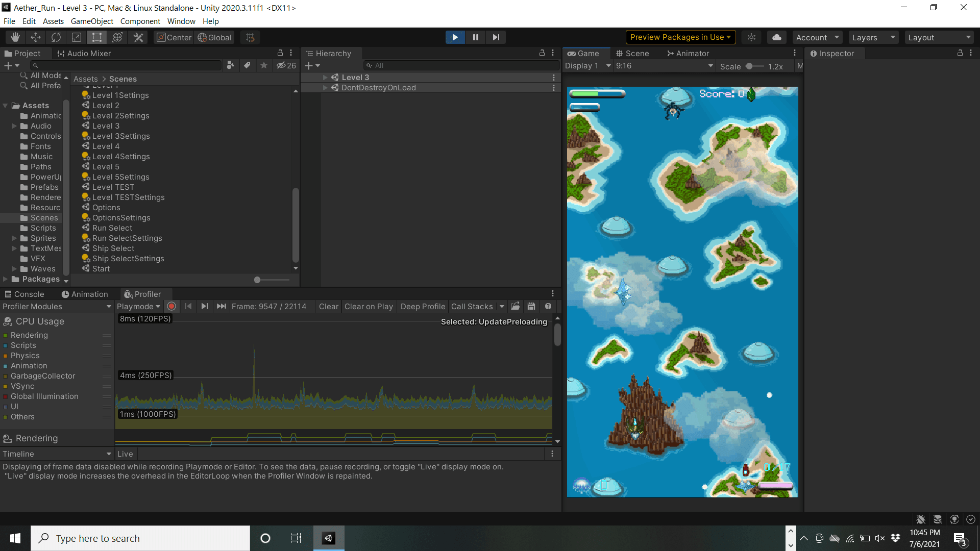The width and height of the screenshot is (980, 551).
Task: Click the Clear on Play button
Action: pos(369,307)
